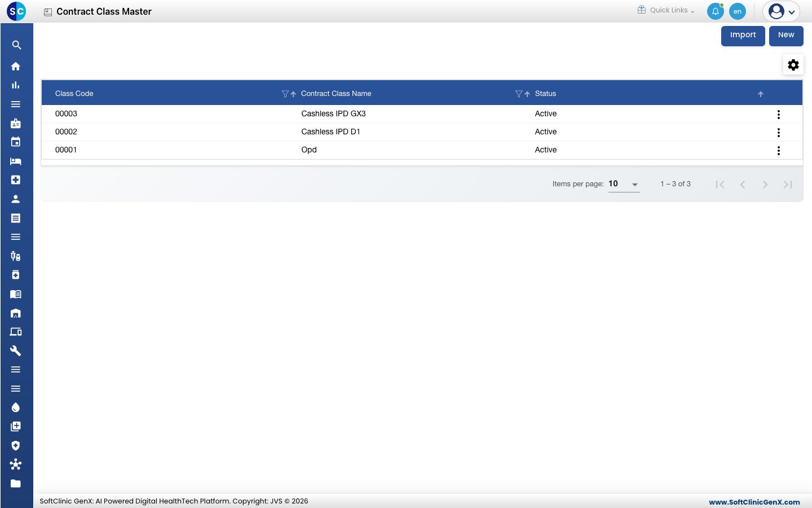
Task: Click the water drop icon in the sidebar
Action: pyautogui.click(x=16, y=408)
